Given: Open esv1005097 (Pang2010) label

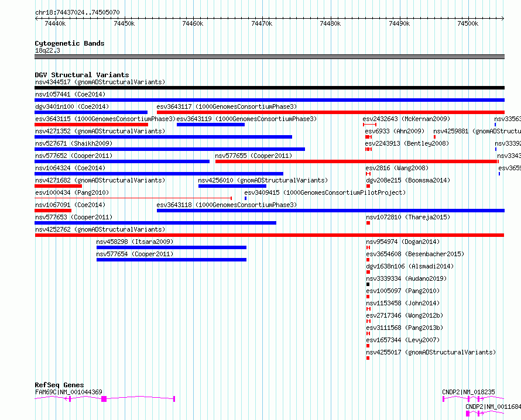Looking at the screenshot, I should (x=403, y=291).
